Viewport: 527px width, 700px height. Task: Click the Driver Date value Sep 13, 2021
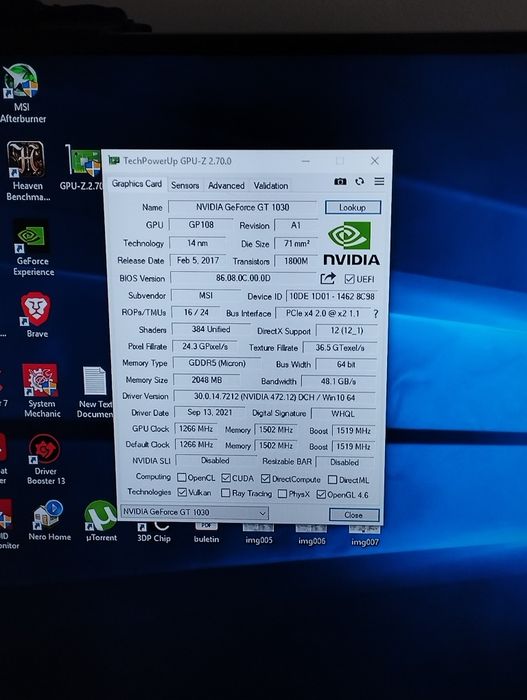coord(209,412)
